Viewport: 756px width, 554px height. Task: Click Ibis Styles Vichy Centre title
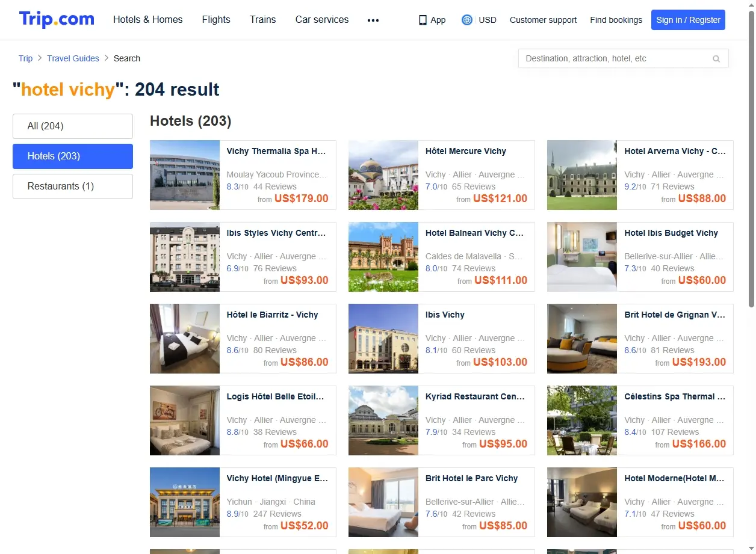pyautogui.click(x=276, y=233)
